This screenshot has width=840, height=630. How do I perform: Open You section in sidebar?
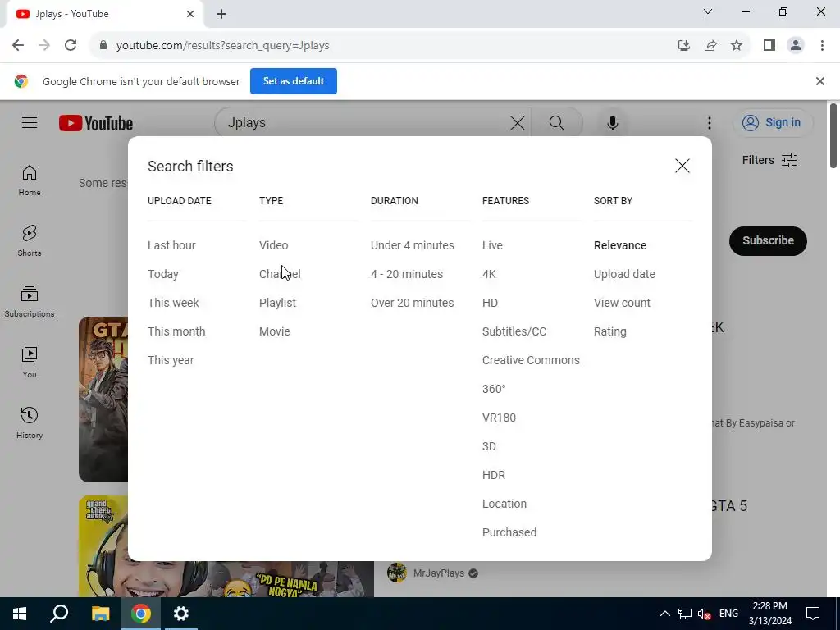click(30, 363)
